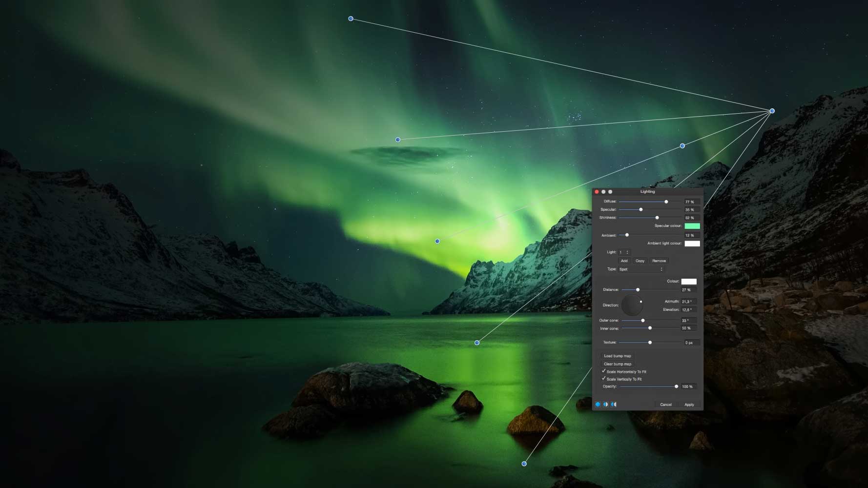Click the Azimuth value field

pyautogui.click(x=689, y=302)
